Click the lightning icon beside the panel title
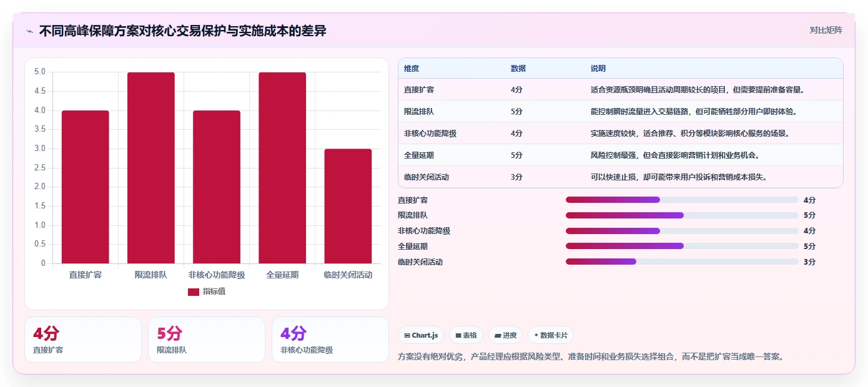Image resolution: width=868 pixels, height=387 pixels. (x=29, y=31)
